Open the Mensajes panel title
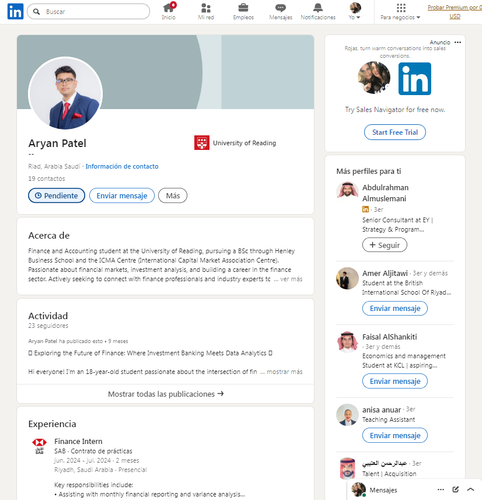 point(383,490)
